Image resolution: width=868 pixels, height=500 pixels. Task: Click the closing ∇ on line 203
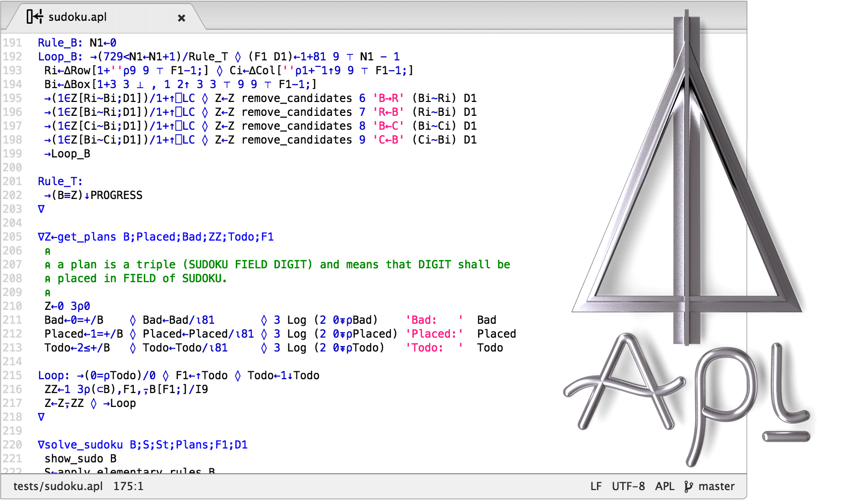pos(41,209)
